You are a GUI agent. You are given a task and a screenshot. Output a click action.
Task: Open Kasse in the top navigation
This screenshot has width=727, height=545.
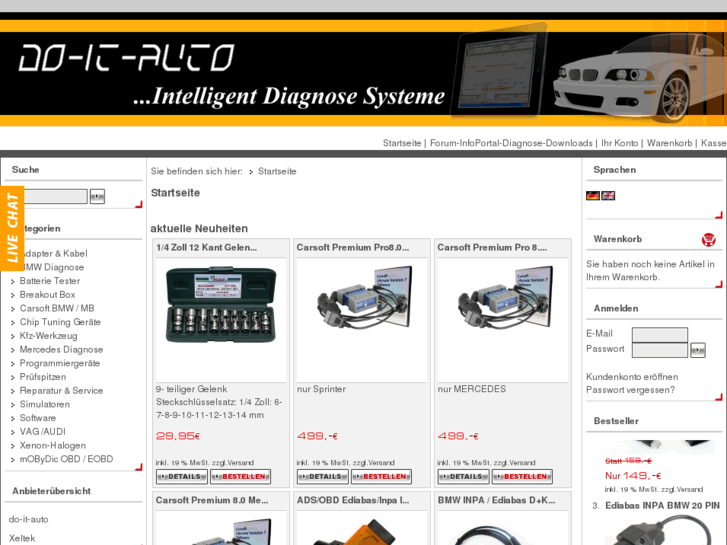coord(714,143)
